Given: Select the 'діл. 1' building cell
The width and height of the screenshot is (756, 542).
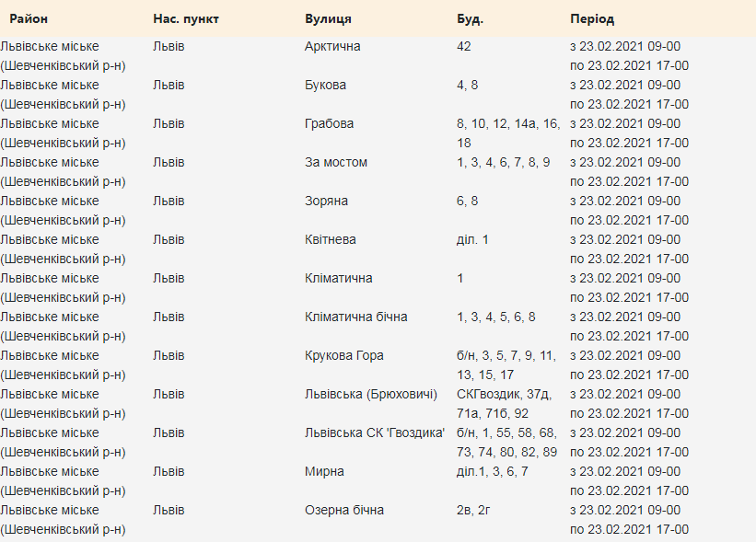Looking at the screenshot, I should pyautogui.click(x=473, y=239).
